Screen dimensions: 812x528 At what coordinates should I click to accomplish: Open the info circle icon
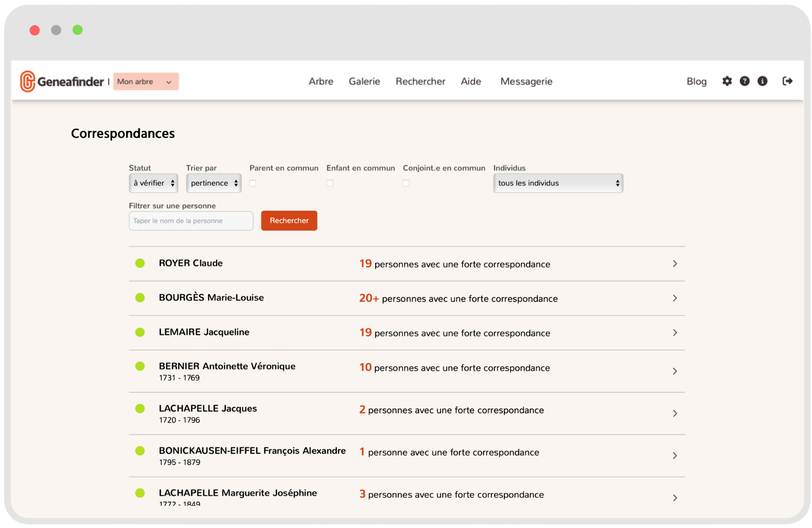[x=762, y=81]
